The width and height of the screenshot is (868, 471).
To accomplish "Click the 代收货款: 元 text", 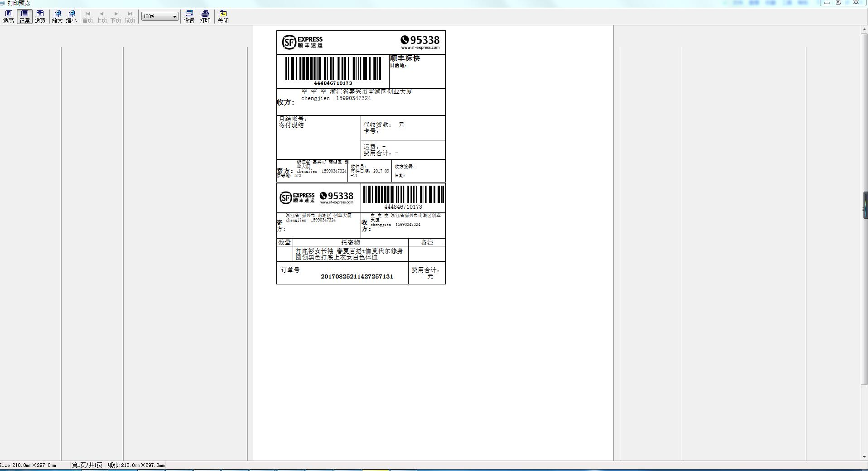I will pyautogui.click(x=384, y=125).
